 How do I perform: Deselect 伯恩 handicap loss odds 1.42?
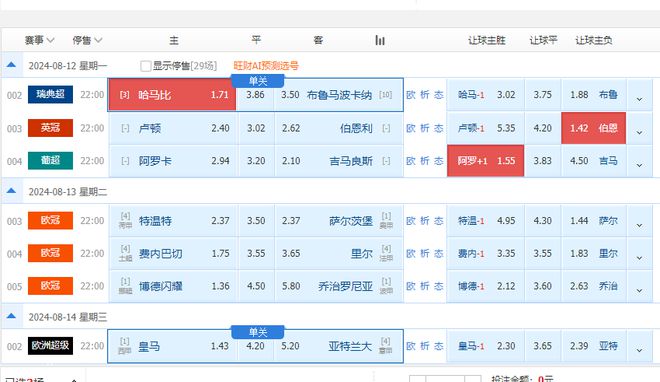[593, 128]
